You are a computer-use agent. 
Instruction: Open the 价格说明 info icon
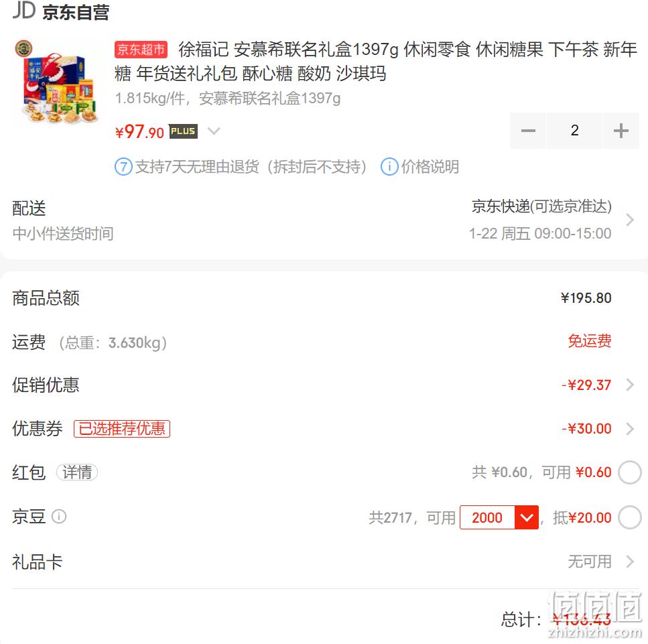pos(389,167)
